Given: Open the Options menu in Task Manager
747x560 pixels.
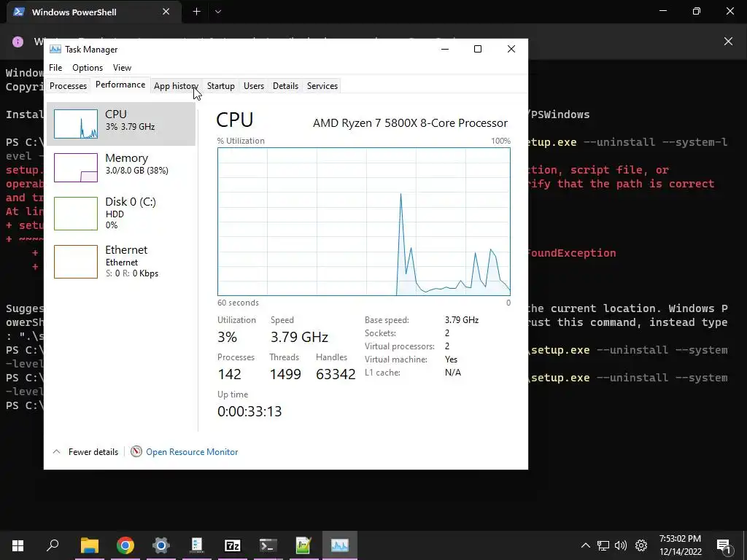Looking at the screenshot, I should tap(88, 68).
